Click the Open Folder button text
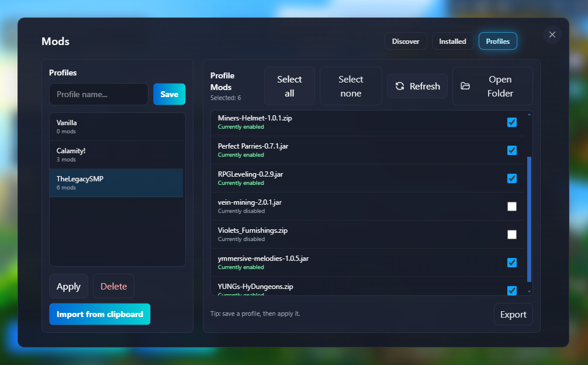This screenshot has width=588, height=365. [x=500, y=87]
